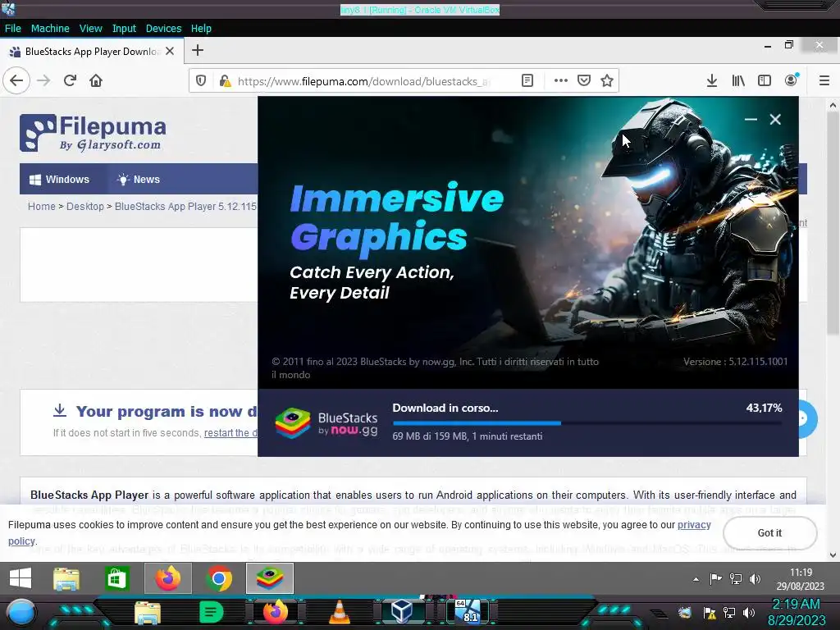Image resolution: width=840 pixels, height=630 pixels.
Task: Open host Firefox taskbar icon
Action: point(276,612)
